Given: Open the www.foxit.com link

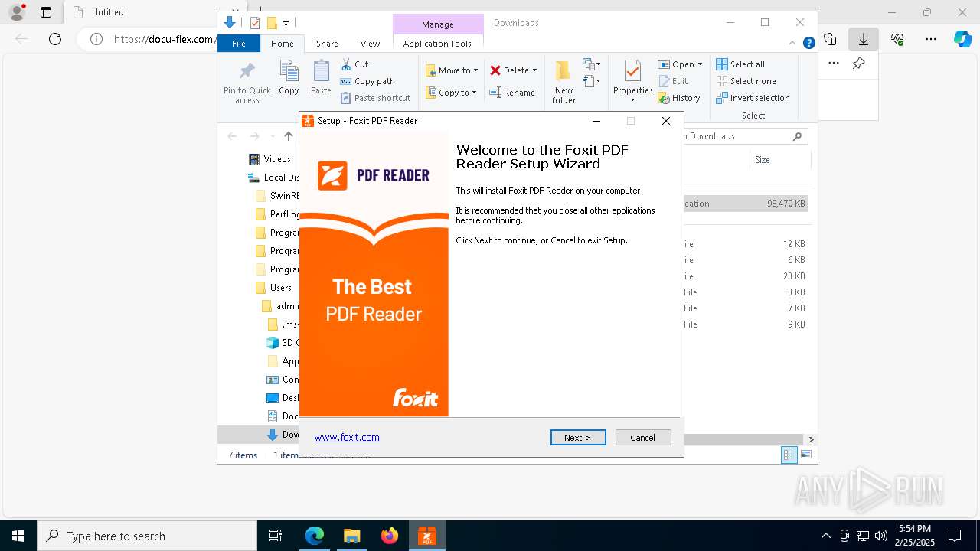Looking at the screenshot, I should [347, 438].
